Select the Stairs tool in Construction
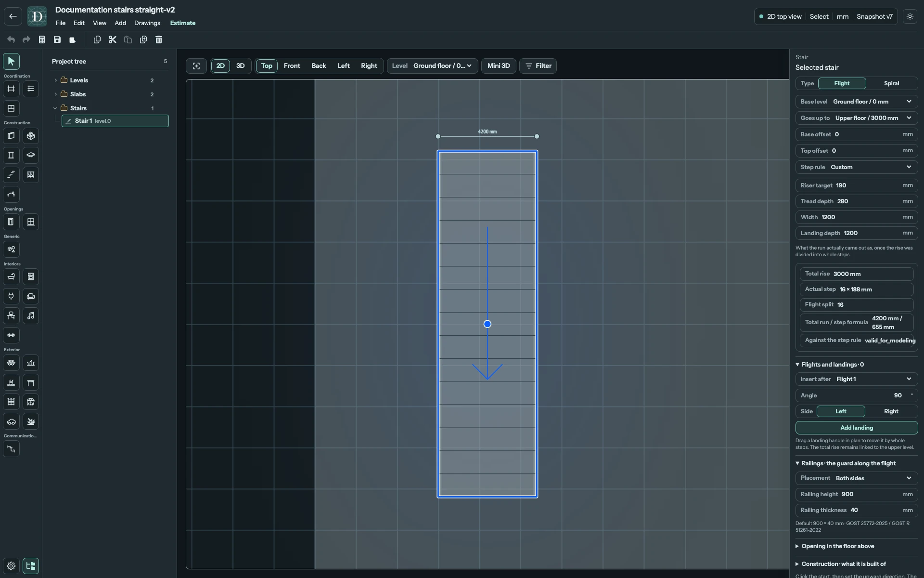 [x=11, y=175]
